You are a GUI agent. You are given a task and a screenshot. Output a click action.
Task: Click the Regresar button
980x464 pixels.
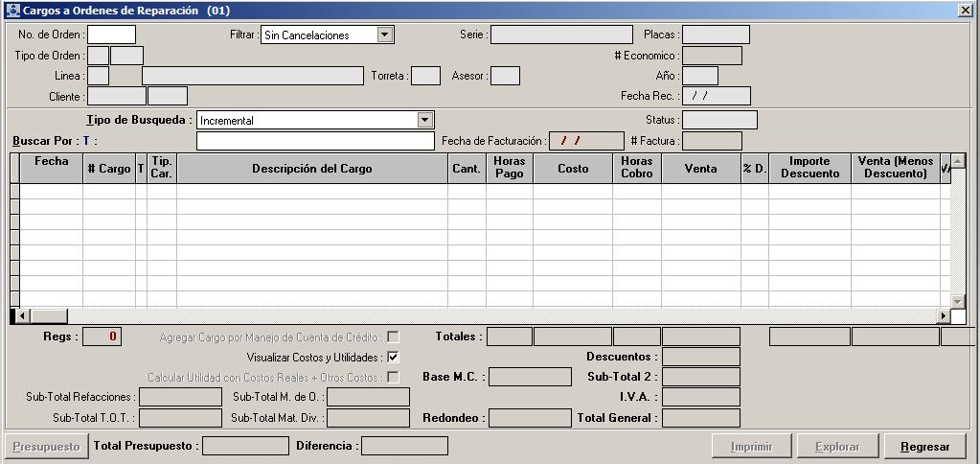[924, 447]
